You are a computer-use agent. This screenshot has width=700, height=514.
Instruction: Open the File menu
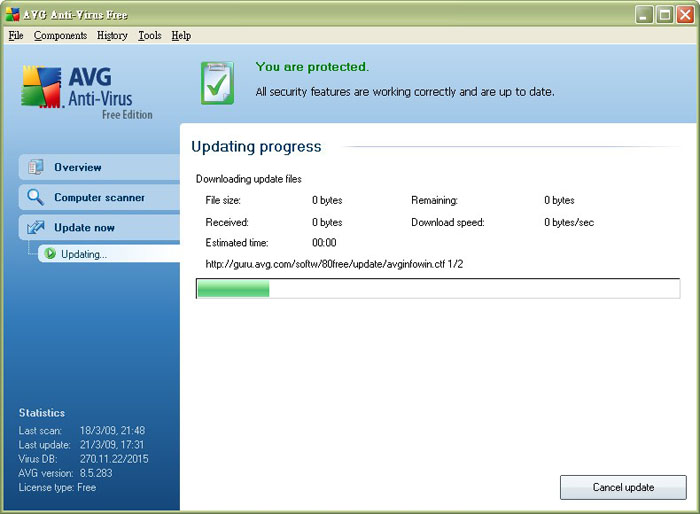(16, 35)
